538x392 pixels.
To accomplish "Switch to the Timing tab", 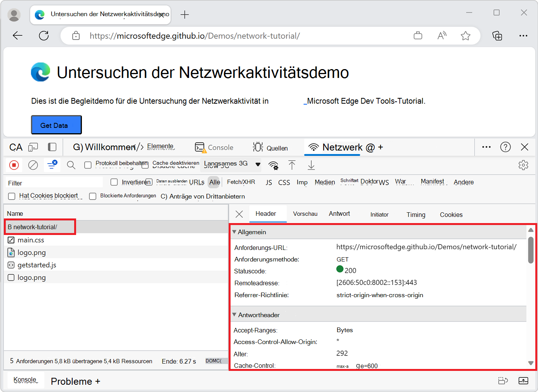I will click(x=416, y=215).
